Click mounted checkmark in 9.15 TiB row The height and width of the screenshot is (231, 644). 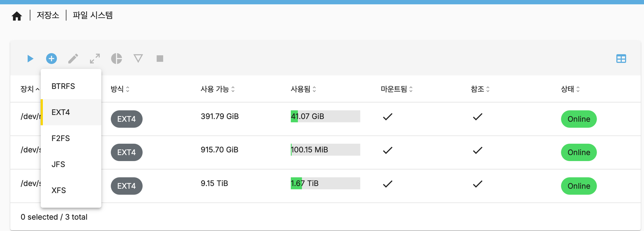click(388, 184)
